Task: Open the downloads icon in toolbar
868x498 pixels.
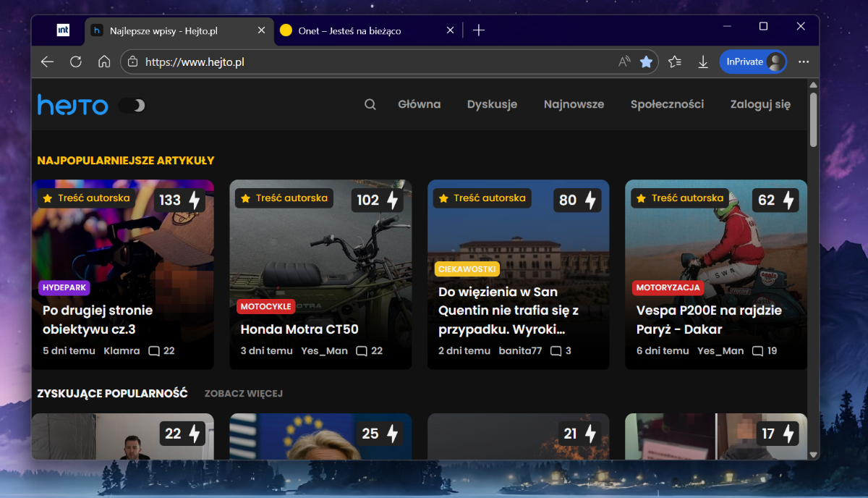Action: coord(702,62)
